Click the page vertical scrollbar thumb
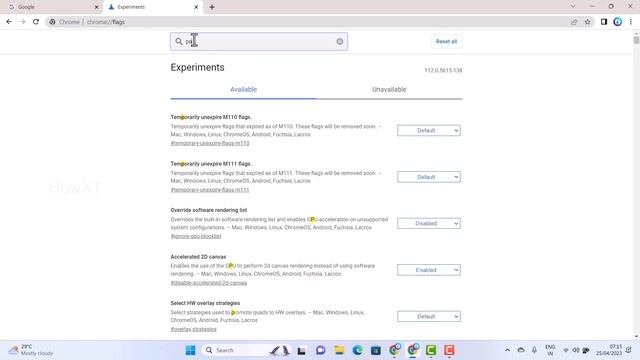640x360 pixels. click(x=636, y=40)
